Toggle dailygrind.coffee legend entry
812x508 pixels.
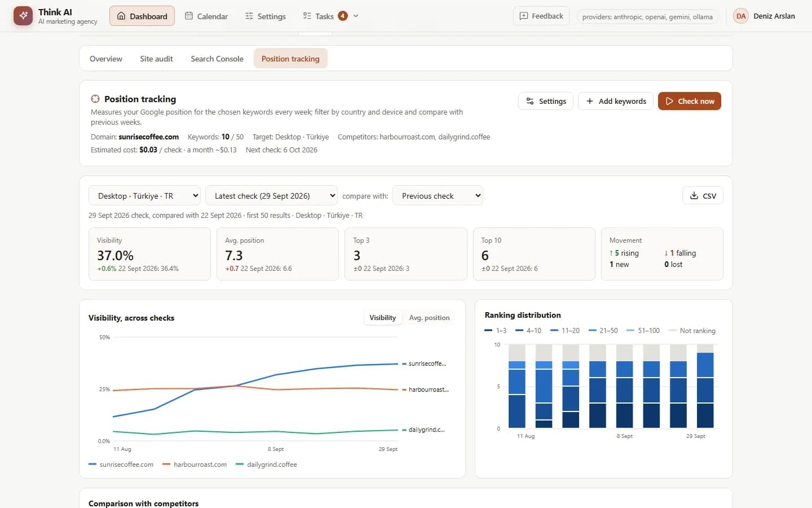[266, 465]
